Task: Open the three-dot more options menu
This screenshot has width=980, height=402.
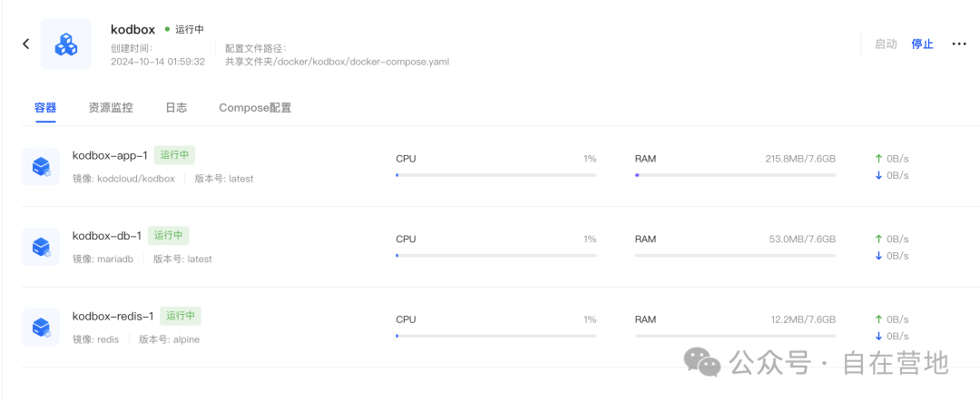Action: tap(959, 44)
